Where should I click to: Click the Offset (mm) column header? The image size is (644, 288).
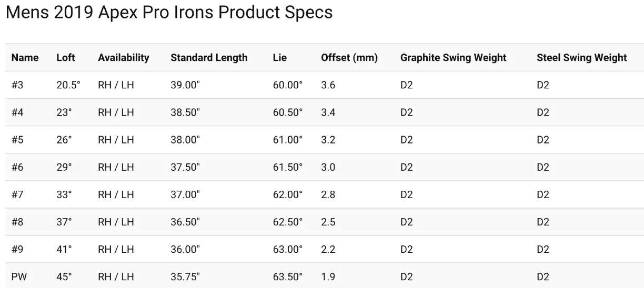349,58
